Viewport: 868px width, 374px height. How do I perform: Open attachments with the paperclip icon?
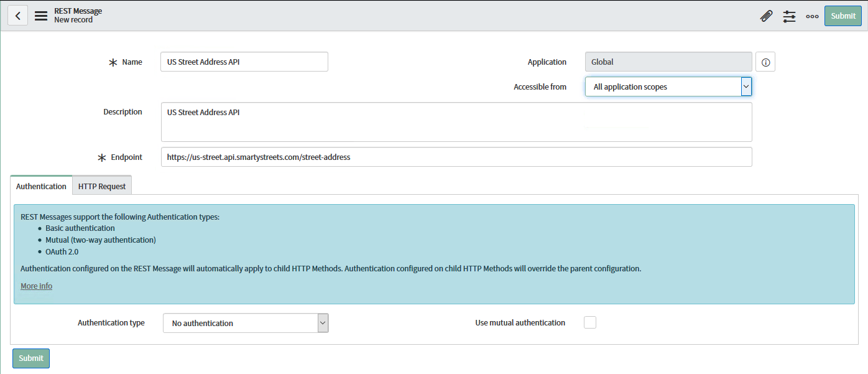[766, 15]
